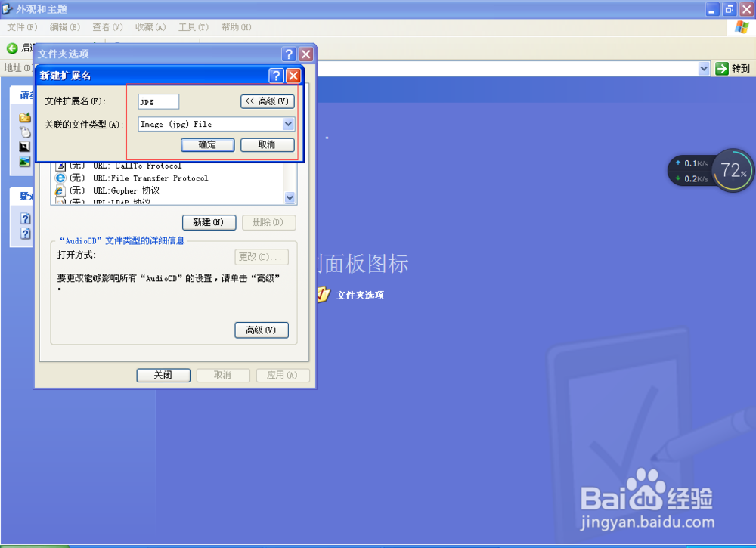Screen dimensions: 756x548
Task: Close the 文件夹选项 dialog with X
Action: 305,54
